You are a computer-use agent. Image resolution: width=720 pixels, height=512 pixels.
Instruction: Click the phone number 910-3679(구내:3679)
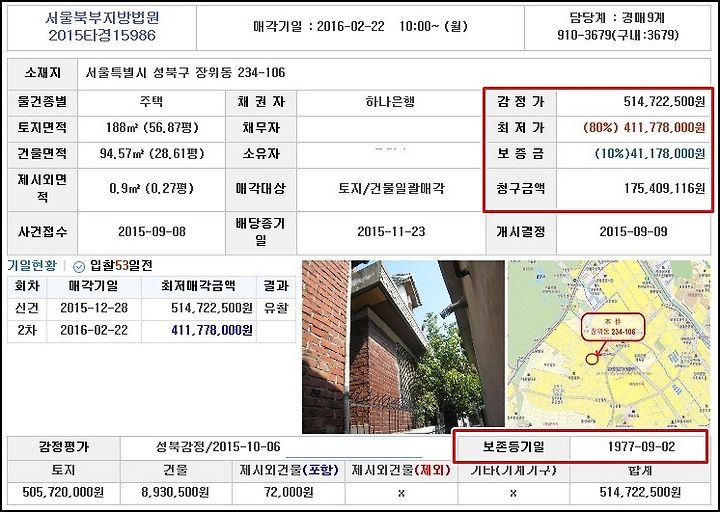618,35
